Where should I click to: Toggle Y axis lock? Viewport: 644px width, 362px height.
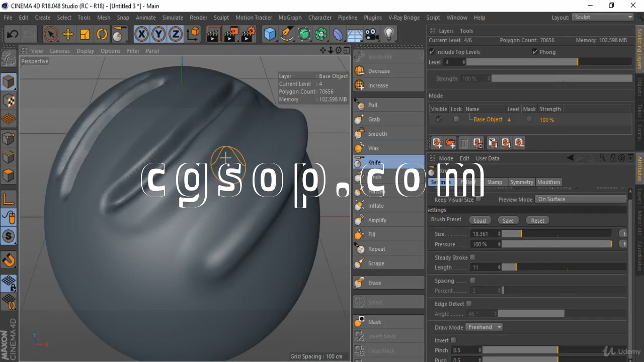[159, 34]
